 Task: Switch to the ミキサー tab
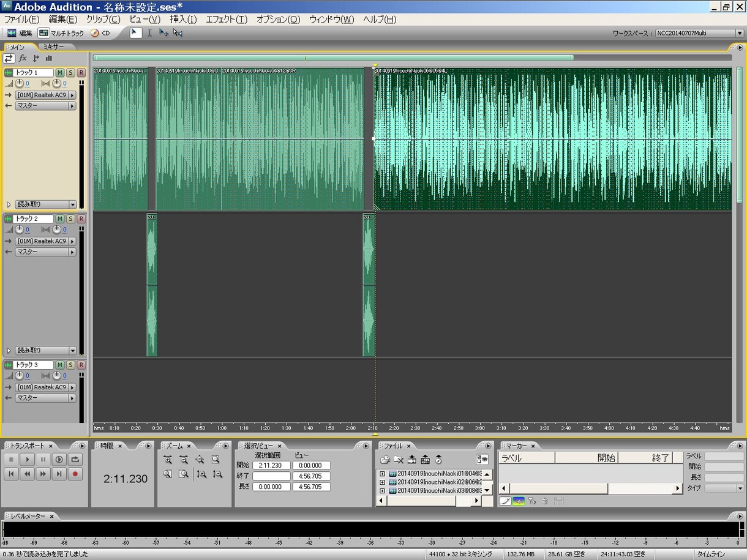(54, 47)
